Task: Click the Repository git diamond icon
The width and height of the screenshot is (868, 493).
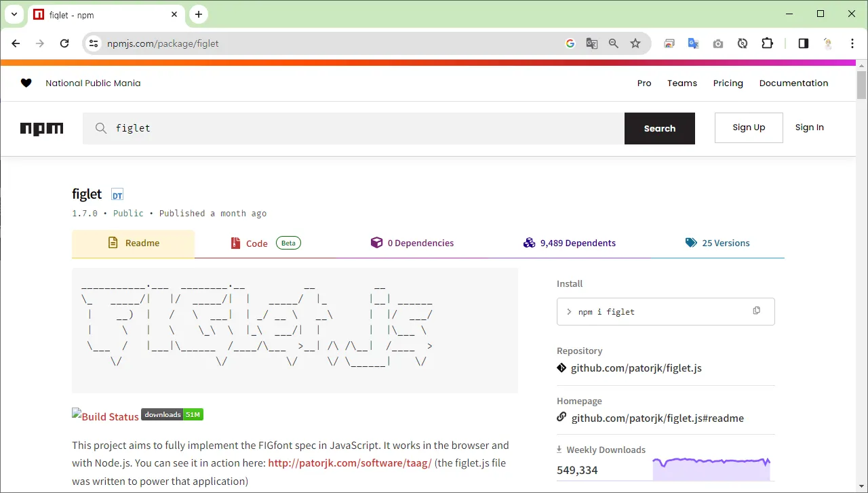Action: click(x=561, y=368)
